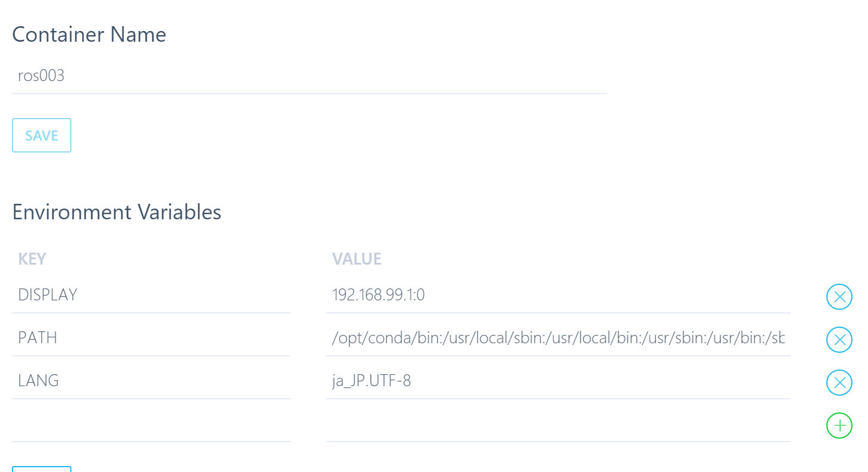Viewport: 868px width, 472px height.
Task: Click SAVE under Container Name
Action: tap(42, 135)
